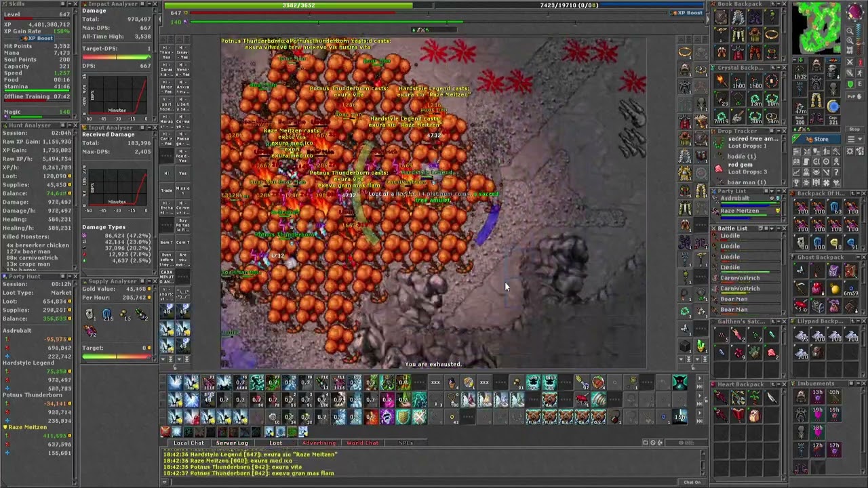
Task: Click the green health bar at top
Action: (x=298, y=5)
